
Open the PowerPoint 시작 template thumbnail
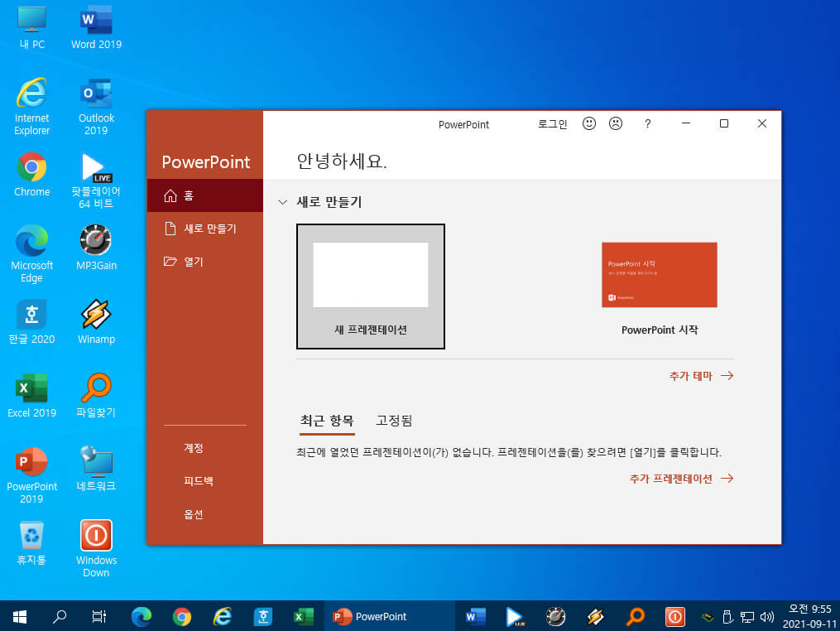[660, 274]
